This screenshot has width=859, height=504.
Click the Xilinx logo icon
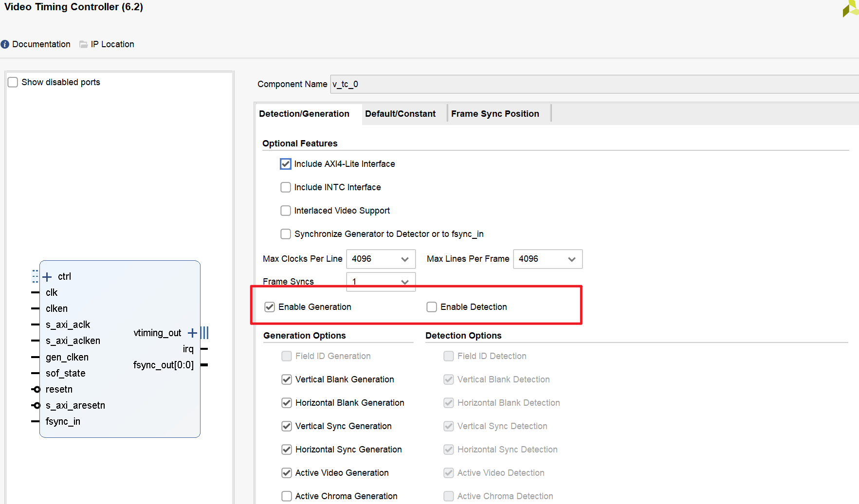click(x=851, y=8)
